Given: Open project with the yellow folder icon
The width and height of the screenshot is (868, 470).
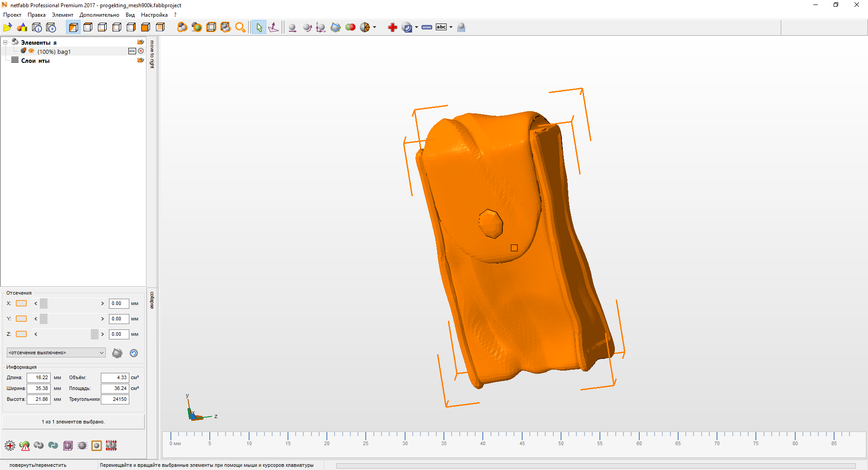Looking at the screenshot, I should 8,28.
